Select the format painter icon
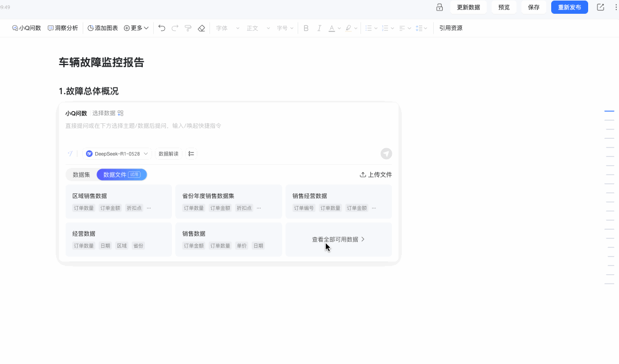 click(189, 28)
